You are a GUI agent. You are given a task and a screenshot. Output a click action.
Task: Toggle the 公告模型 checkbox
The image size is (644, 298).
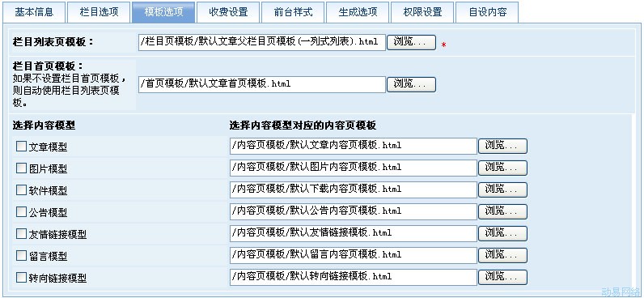pos(21,211)
